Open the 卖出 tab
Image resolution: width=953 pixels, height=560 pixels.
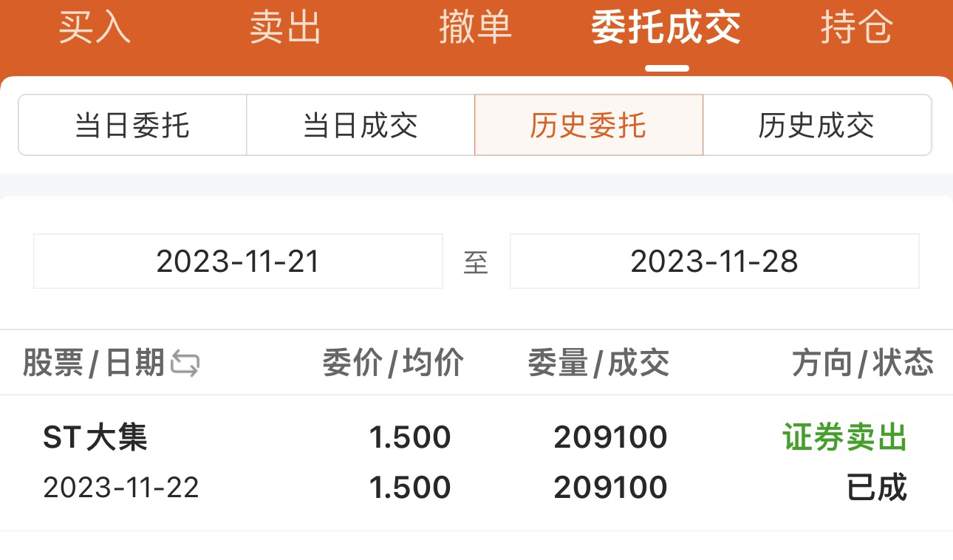point(286,28)
